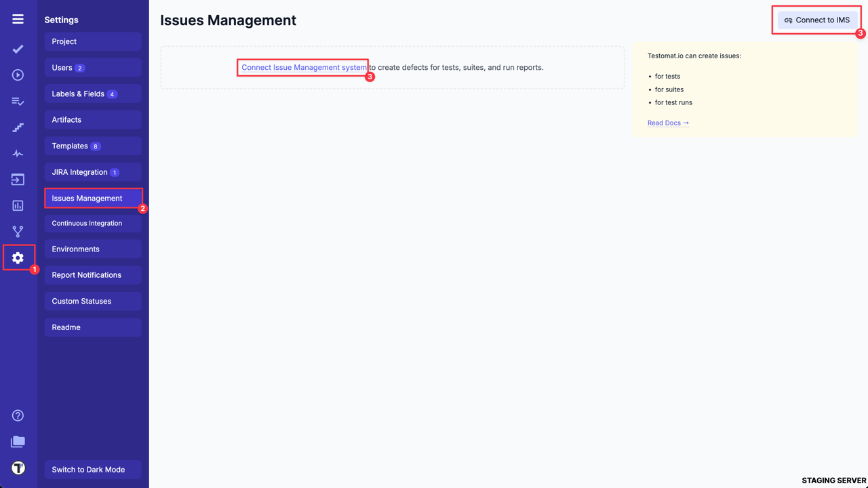Click the Steps staircase icon
Viewport: 868px width, 488px height.
click(18, 127)
